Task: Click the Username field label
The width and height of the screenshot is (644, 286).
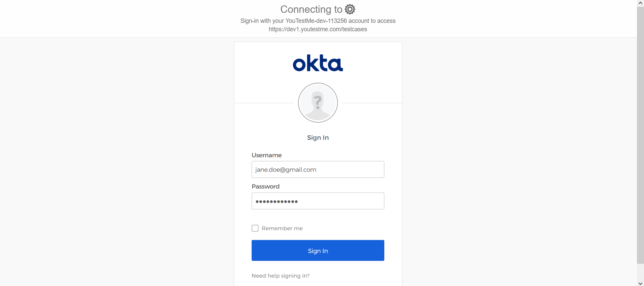Action: tap(267, 155)
